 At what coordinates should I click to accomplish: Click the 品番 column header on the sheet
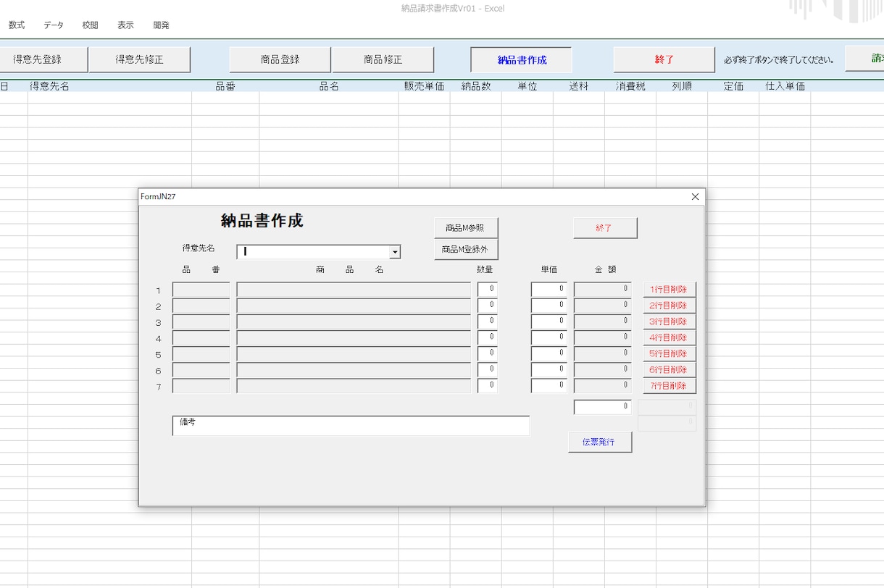[x=225, y=86]
